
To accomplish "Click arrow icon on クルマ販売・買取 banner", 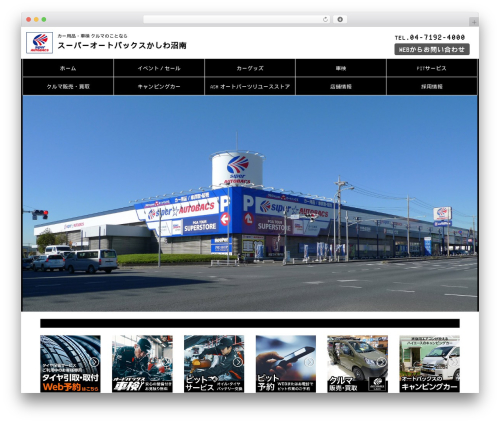I will pyautogui.click(x=381, y=362).
